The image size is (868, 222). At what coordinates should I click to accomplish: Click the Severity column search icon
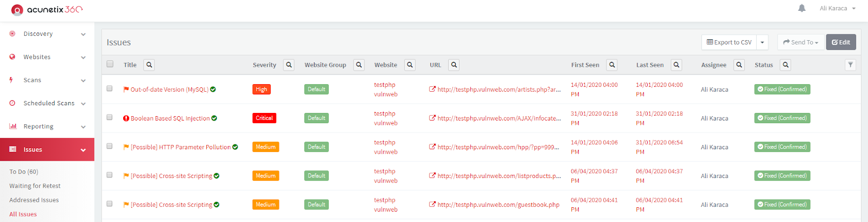click(289, 65)
